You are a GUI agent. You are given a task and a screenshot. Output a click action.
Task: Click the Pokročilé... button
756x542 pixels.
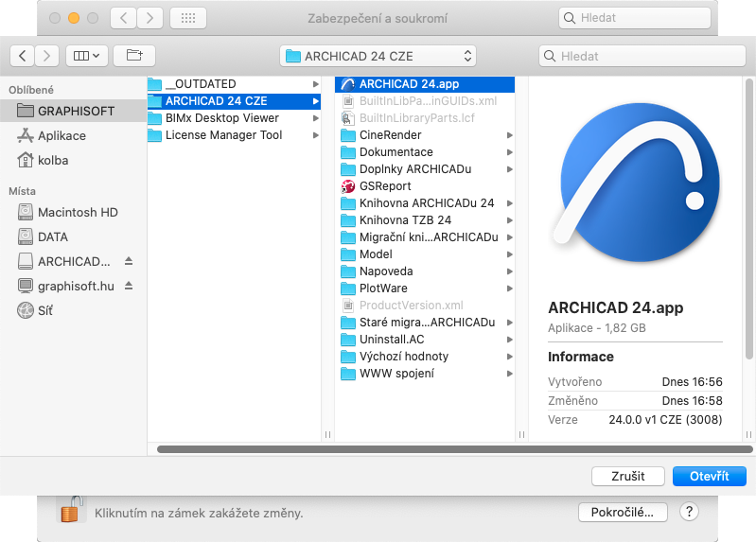pyautogui.click(x=623, y=512)
